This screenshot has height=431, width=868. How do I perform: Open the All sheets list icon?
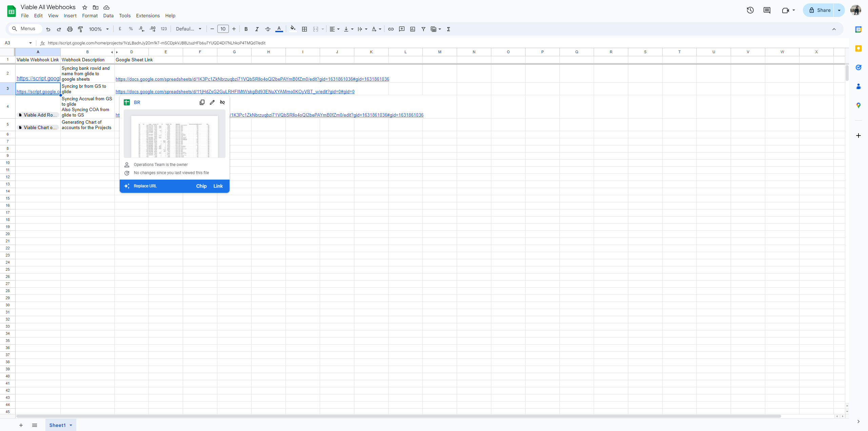pos(35,425)
